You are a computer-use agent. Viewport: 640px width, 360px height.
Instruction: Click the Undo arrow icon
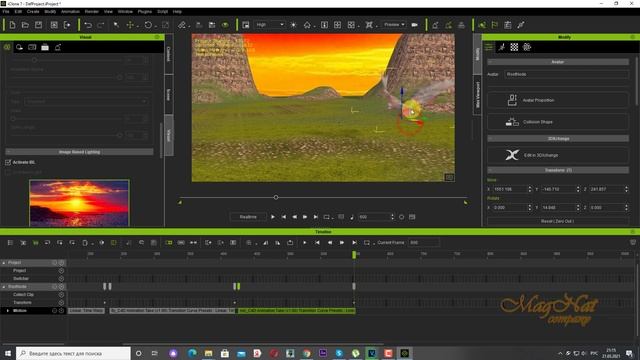tap(88, 25)
